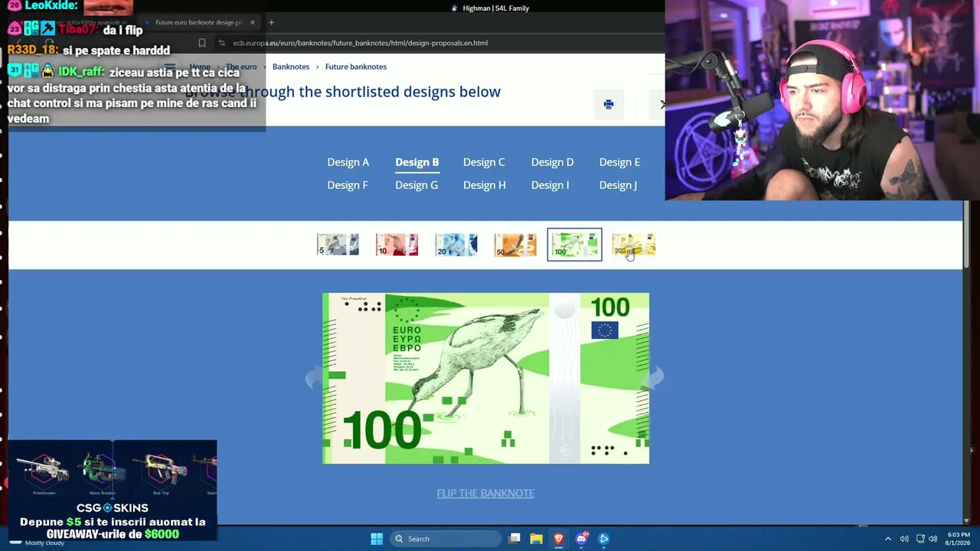The width and height of the screenshot is (980, 551).
Task: Go to The euro breadcrumb link
Action: (x=241, y=67)
